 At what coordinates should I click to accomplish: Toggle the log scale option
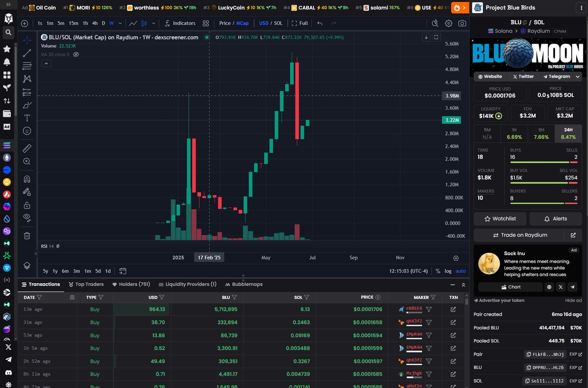coord(448,271)
